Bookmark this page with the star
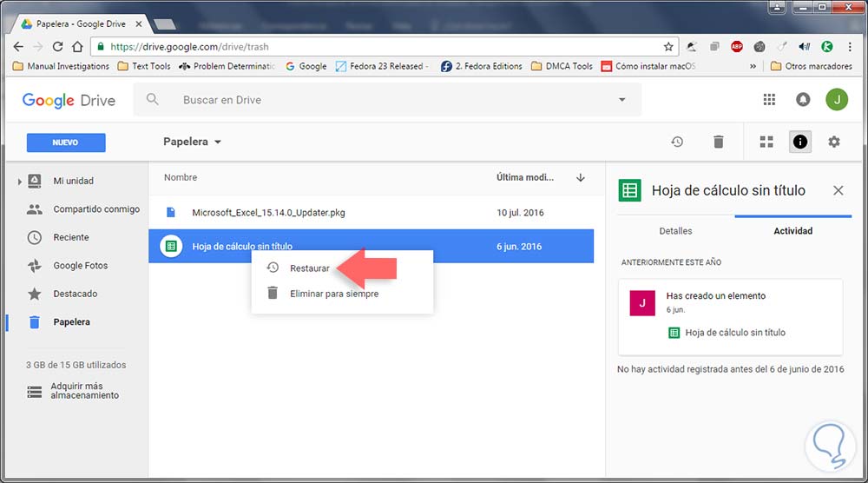This screenshot has width=868, height=483. pyautogui.click(x=668, y=47)
